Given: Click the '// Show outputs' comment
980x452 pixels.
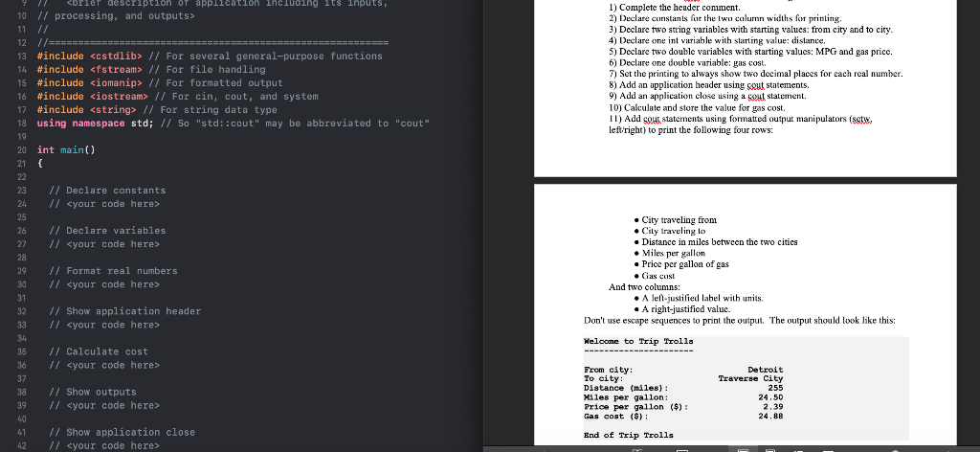Looking at the screenshot, I should 93,392.
